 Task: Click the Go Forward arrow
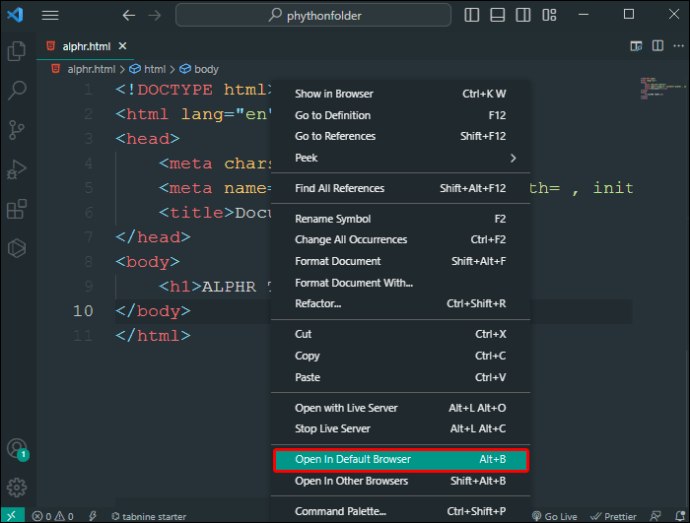[x=154, y=15]
